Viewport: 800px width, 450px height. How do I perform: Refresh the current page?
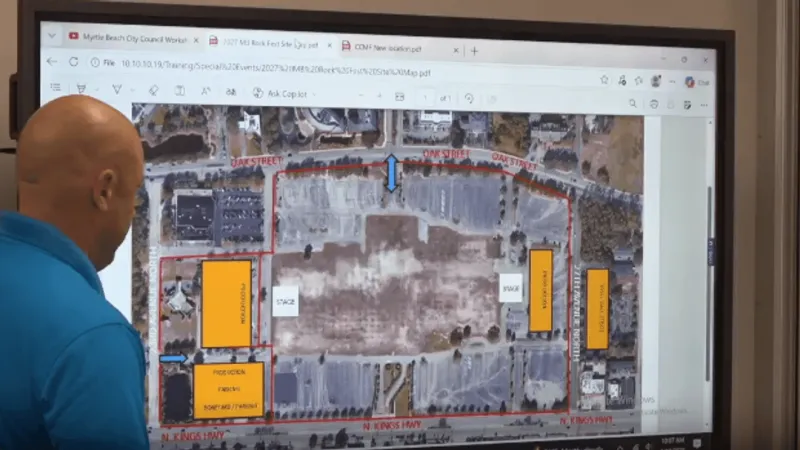(74, 62)
